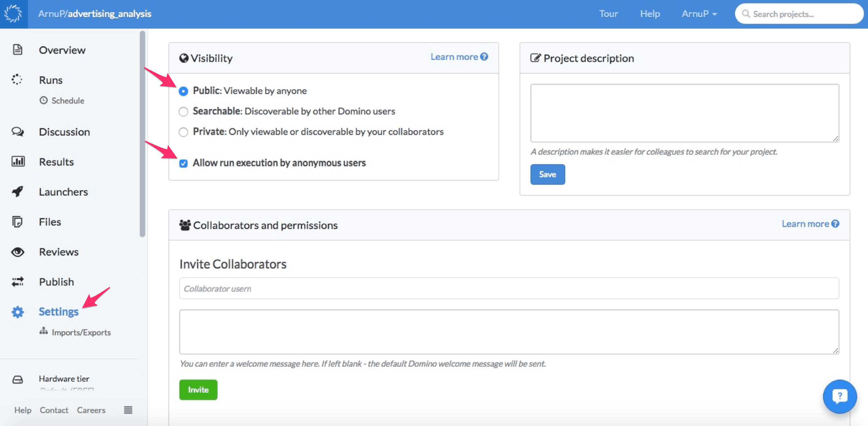
Task: Choose Private visibility radio button
Action: pos(183,132)
